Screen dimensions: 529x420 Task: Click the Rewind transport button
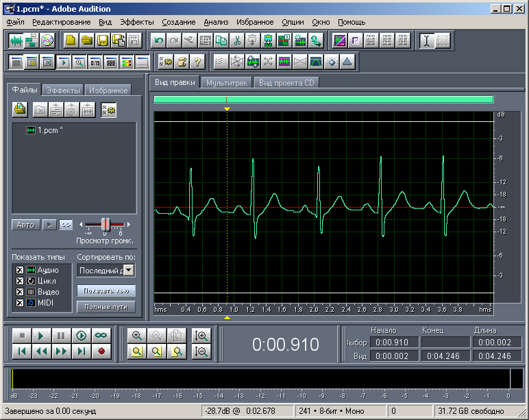42,351
